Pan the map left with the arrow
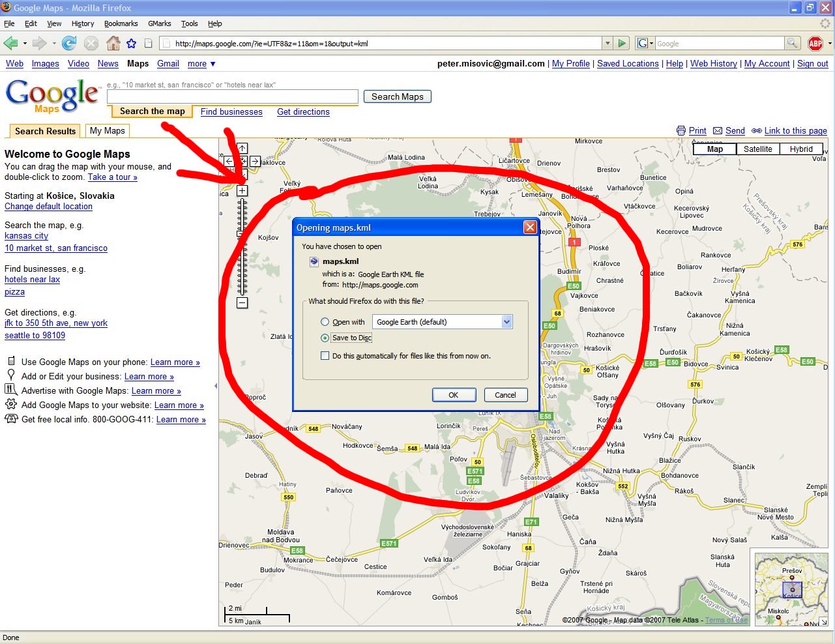The height and width of the screenshot is (644, 835). [229, 161]
